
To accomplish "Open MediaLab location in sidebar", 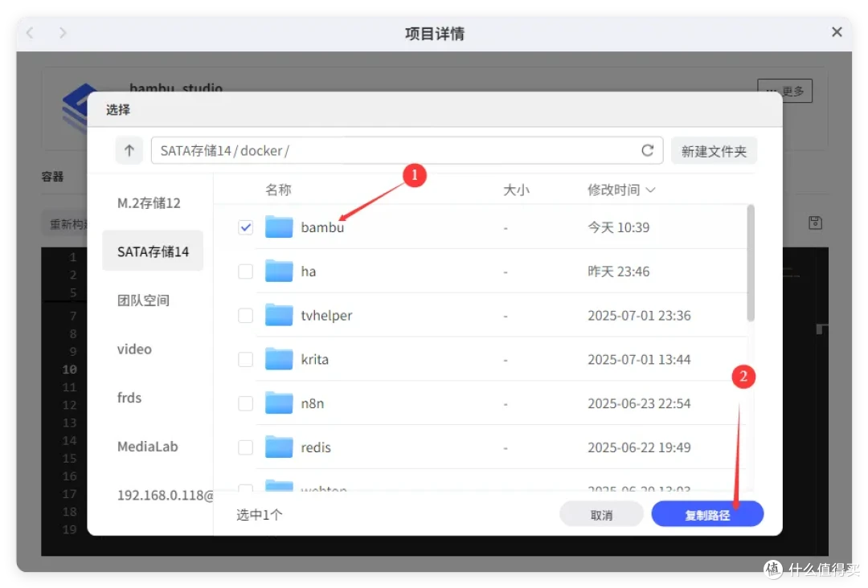I will [x=147, y=447].
